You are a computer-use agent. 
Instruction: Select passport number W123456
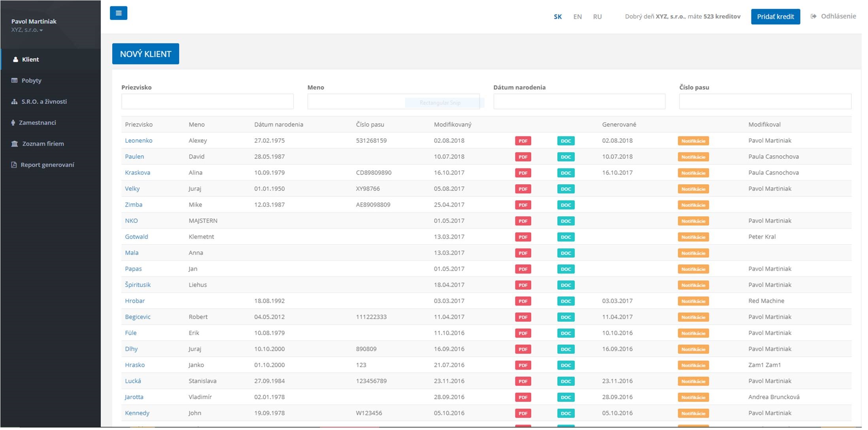tap(369, 413)
